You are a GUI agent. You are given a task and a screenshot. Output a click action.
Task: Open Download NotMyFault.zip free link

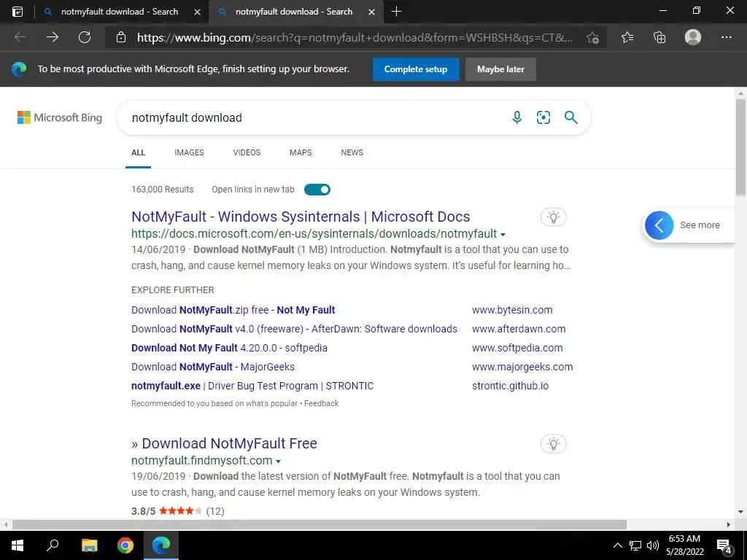233,310
